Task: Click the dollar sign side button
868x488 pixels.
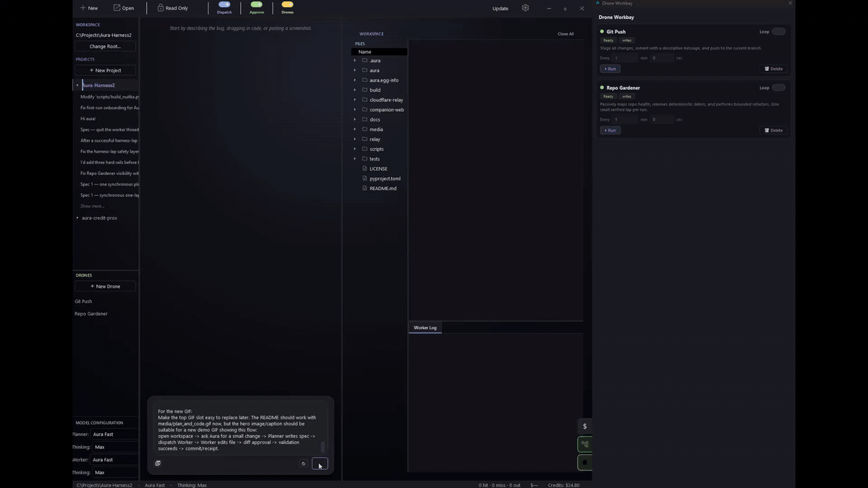Action: tap(584, 426)
